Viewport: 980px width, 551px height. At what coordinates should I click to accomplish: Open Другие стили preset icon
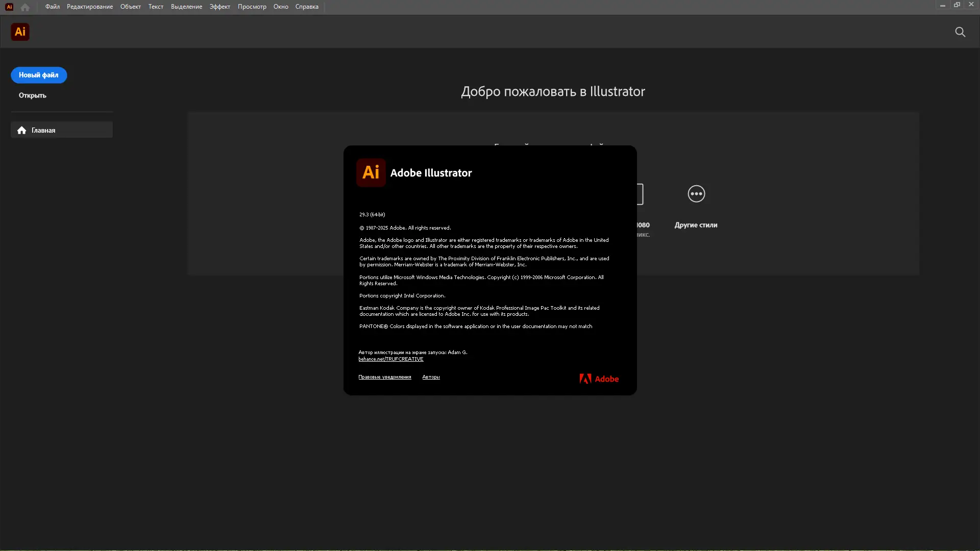point(696,194)
